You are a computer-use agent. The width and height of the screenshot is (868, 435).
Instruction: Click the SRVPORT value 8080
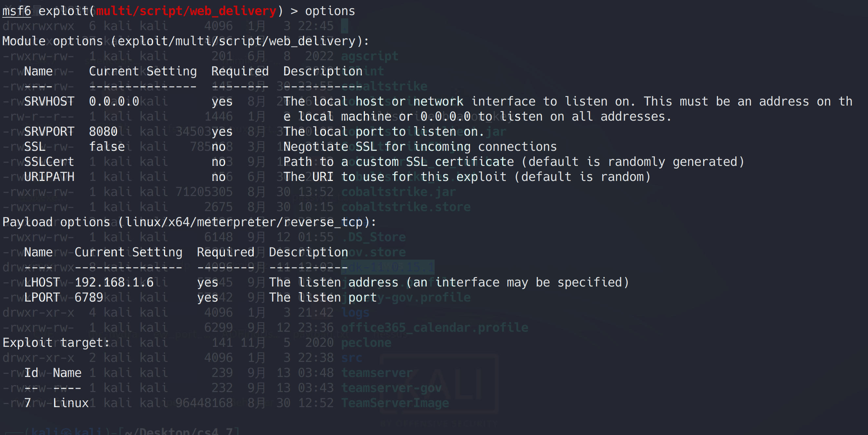[x=103, y=131]
